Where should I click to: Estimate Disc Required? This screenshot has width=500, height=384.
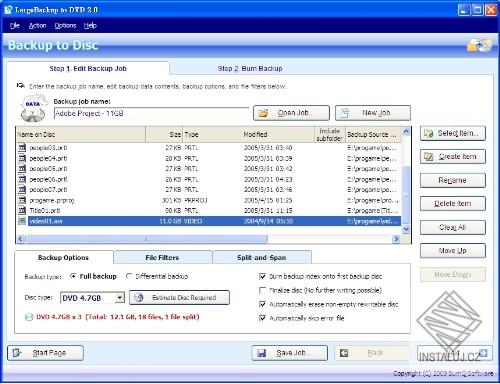(179, 297)
